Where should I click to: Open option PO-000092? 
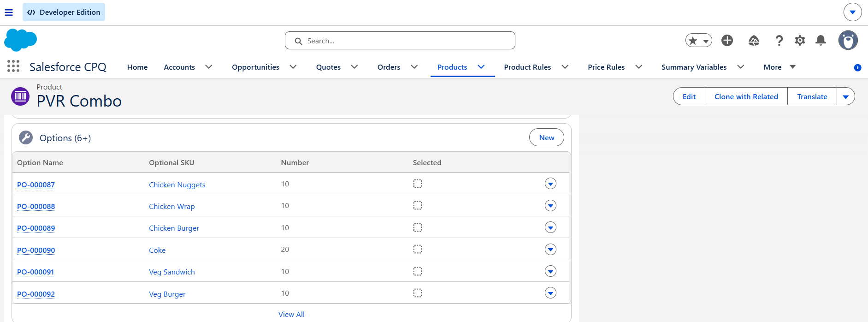[36, 294]
